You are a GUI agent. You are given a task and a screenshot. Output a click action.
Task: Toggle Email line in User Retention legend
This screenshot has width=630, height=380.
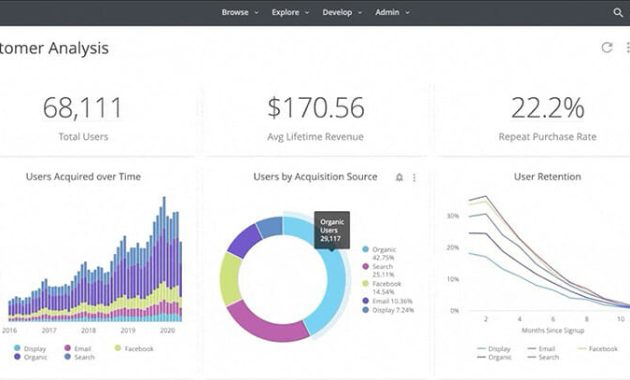(x=542, y=348)
